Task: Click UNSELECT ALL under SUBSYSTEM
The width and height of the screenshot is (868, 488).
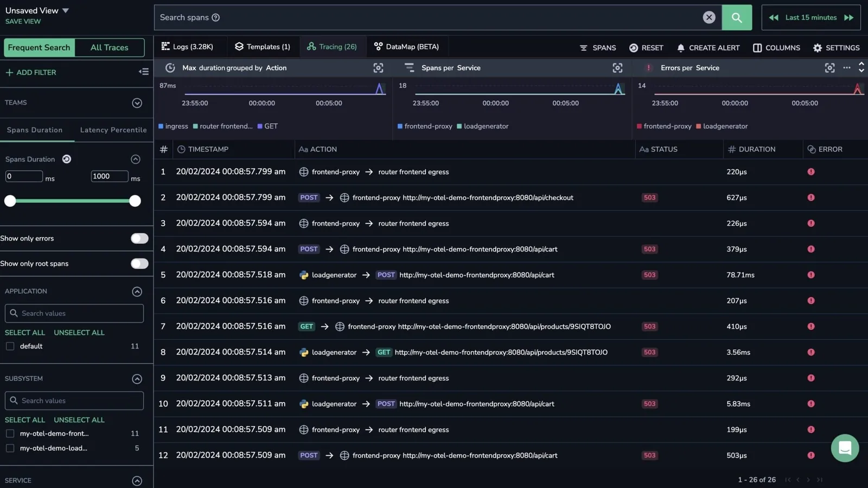Action: pyautogui.click(x=79, y=420)
